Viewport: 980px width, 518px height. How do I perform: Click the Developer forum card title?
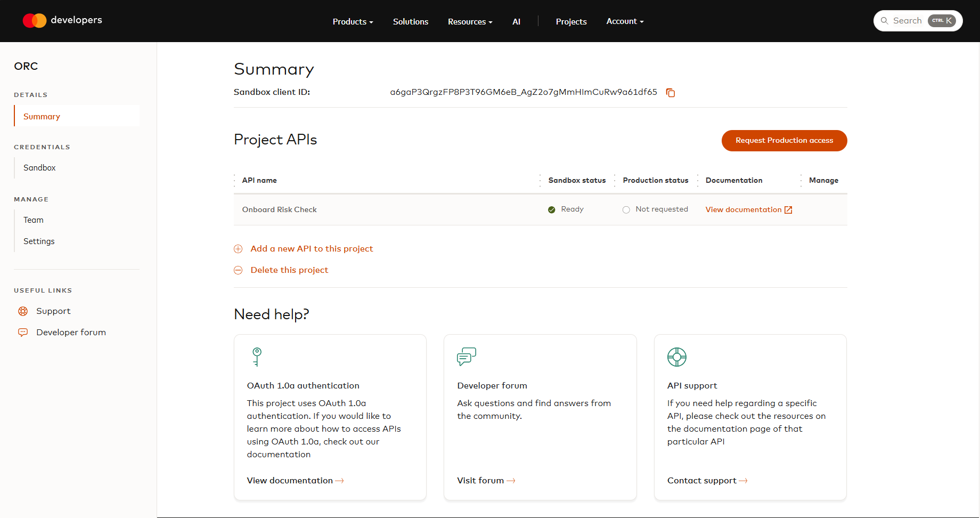click(x=492, y=386)
